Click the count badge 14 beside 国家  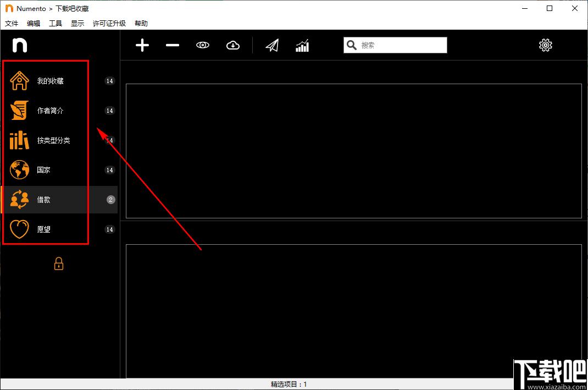[109, 169]
